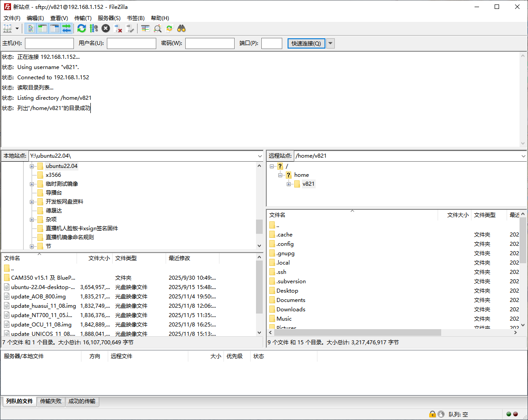Collapse the remote home tree node
This screenshot has width=528, height=420.
tap(280, 175)
